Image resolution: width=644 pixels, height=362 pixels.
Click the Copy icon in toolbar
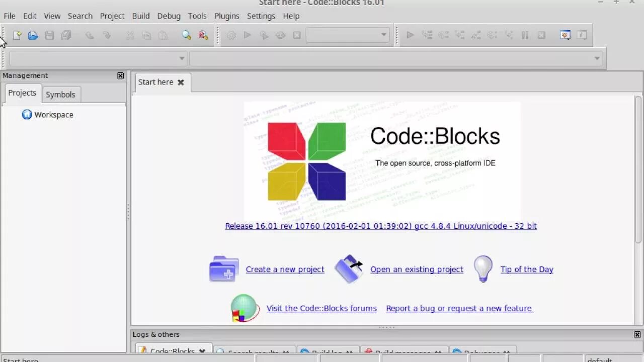pos(146,35)
